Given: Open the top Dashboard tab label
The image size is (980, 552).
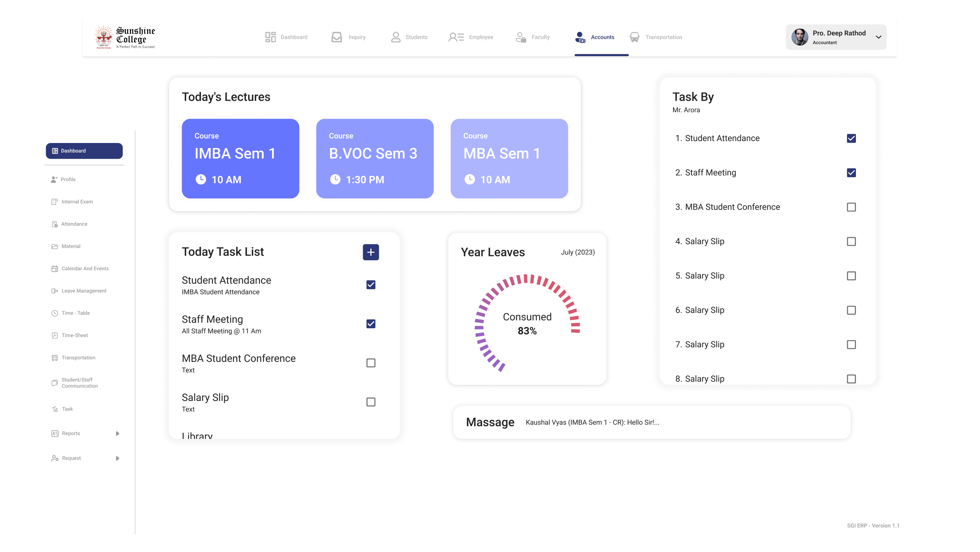Looking at the screenshot, I should point(294,37).
